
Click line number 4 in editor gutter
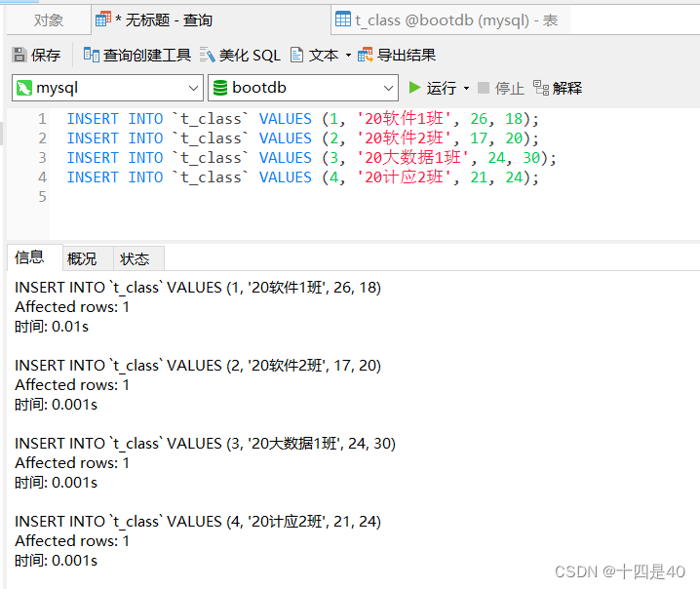tap(42, 177)
